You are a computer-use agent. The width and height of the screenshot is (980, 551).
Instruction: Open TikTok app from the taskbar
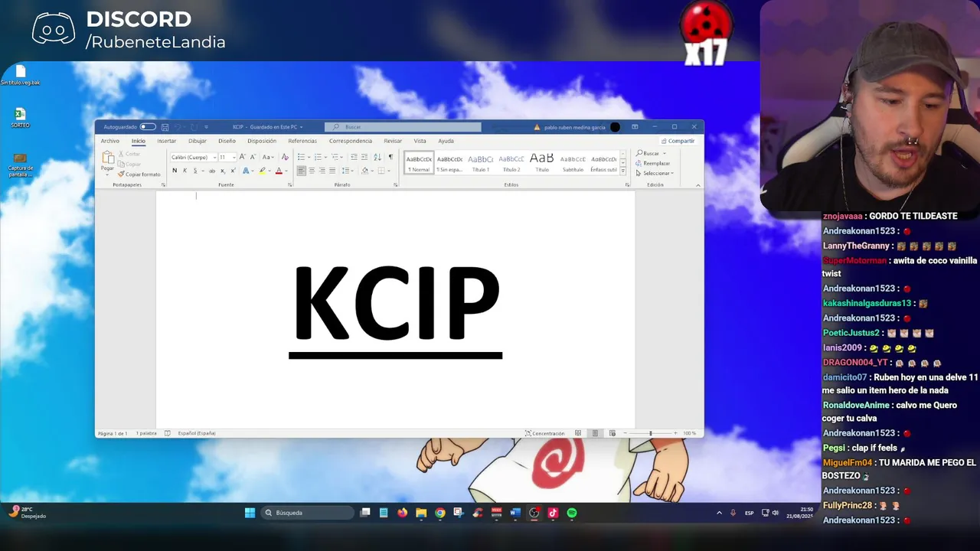[x=553, y=513]
